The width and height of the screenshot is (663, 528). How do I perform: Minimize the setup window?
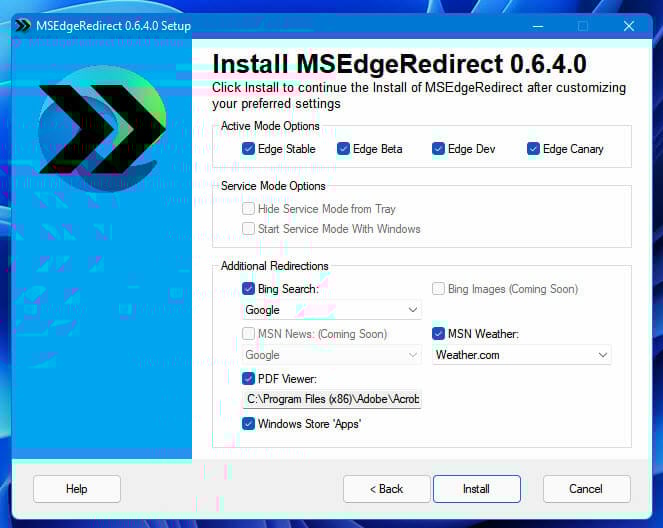click(x=538, y=26)
